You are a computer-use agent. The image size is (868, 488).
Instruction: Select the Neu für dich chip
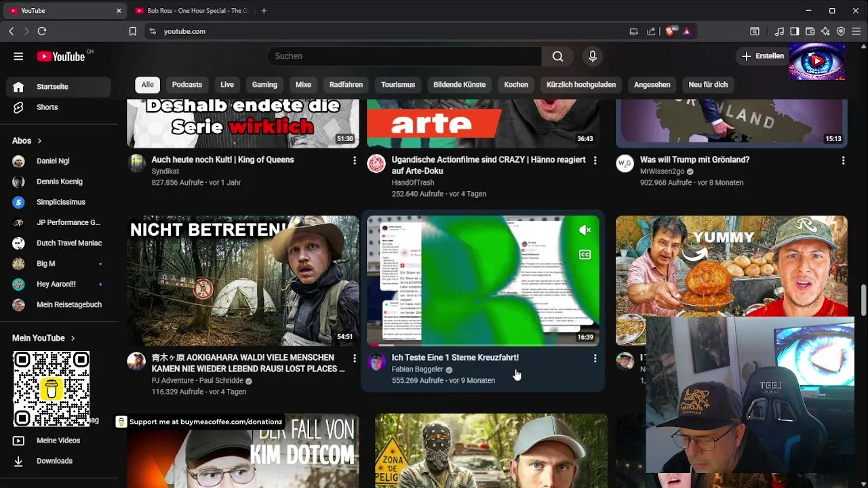708,85
